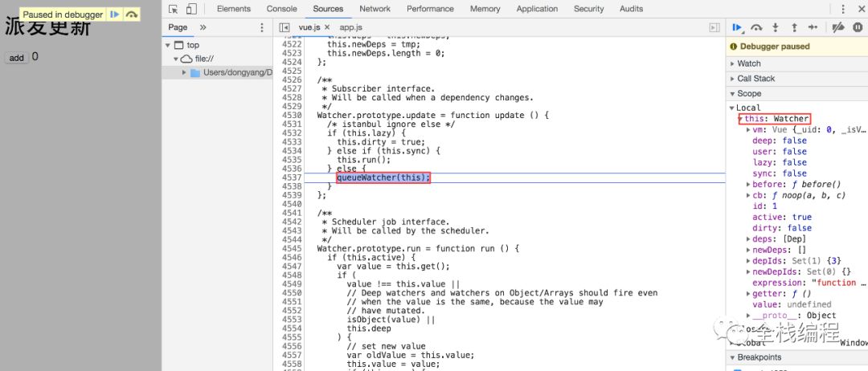
Task: Toggle pause on exceptions
Action: point(858,27)
